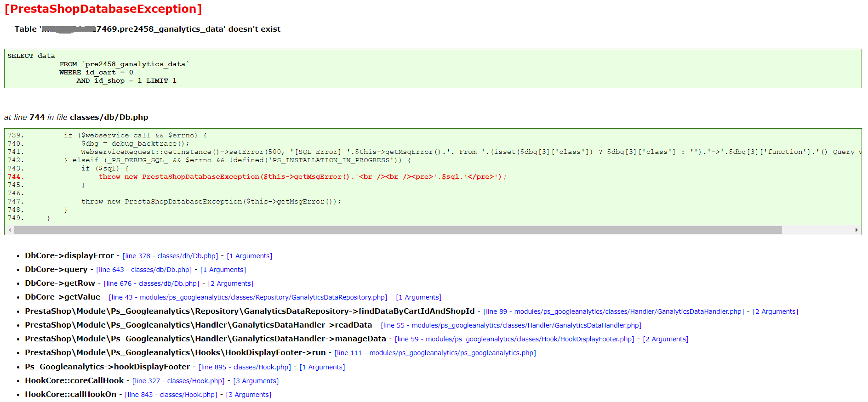
Task: Click 'at line 744 in file classes/db/Db.php'
Action: point(76,117)
